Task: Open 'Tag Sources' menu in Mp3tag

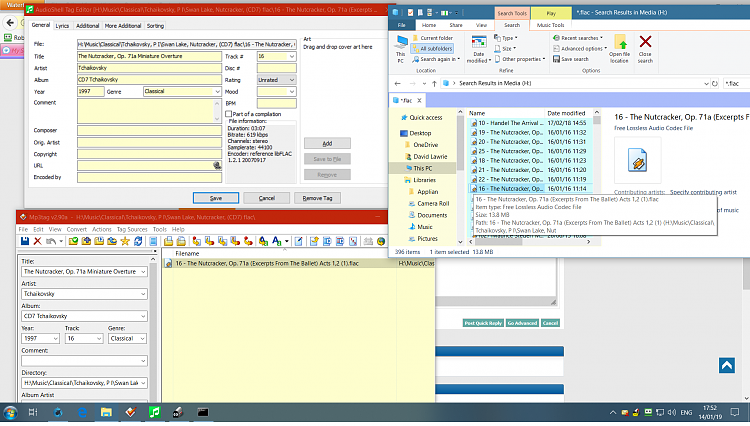Action: [x=132, y=229]
